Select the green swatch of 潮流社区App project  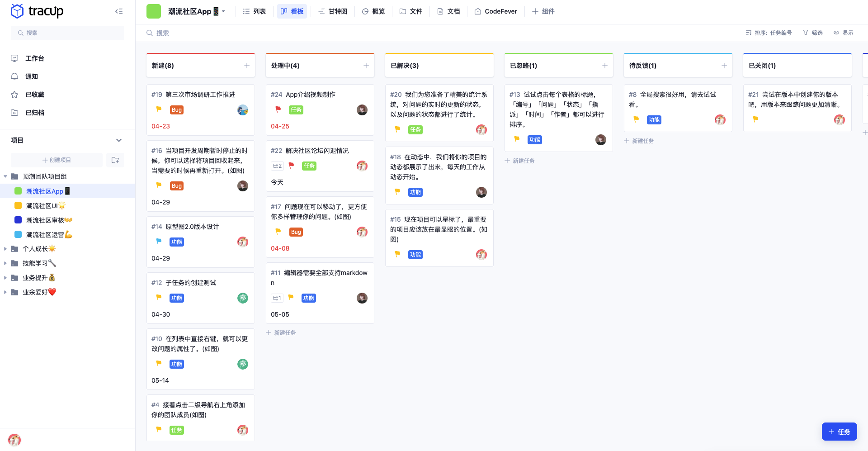(x=18, y=191)
